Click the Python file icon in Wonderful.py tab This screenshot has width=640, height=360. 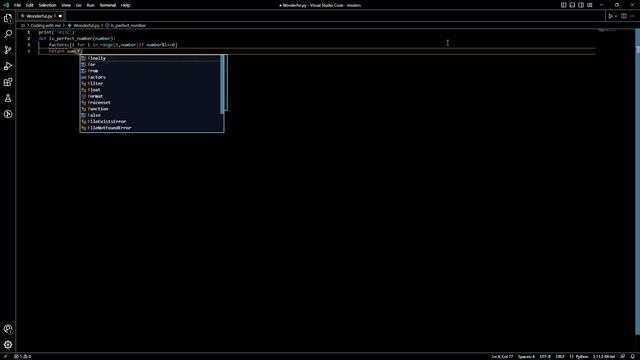click(x=23, y=16)
